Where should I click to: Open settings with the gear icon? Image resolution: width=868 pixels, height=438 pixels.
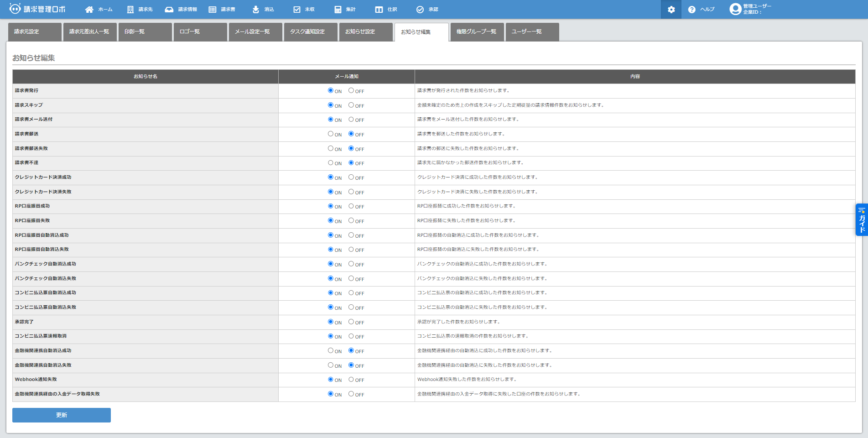coord(671,10)
